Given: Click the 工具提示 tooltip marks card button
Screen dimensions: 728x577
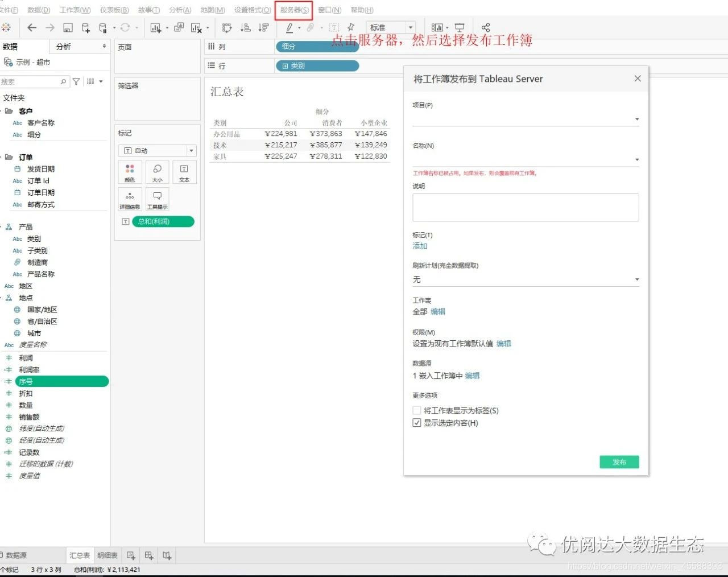Looking at the screenshot, I should click(x=157, y=199).
